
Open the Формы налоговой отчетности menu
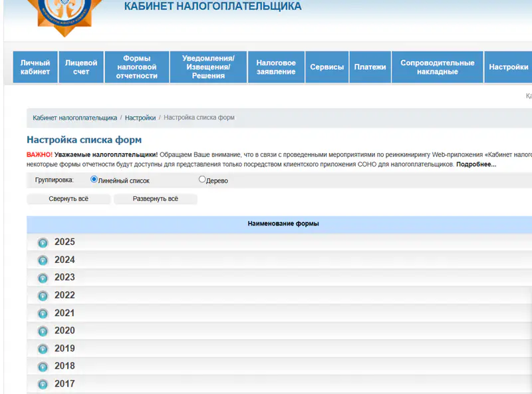(137, 67)
